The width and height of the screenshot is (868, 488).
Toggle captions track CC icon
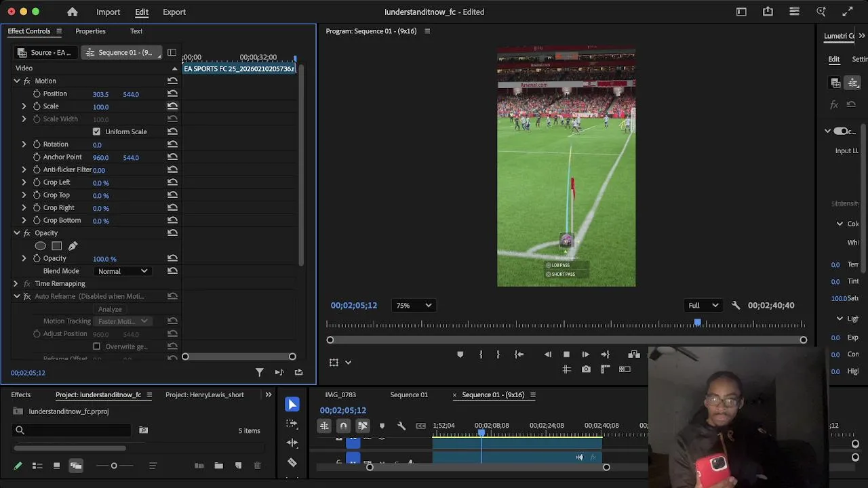(420, 426)
